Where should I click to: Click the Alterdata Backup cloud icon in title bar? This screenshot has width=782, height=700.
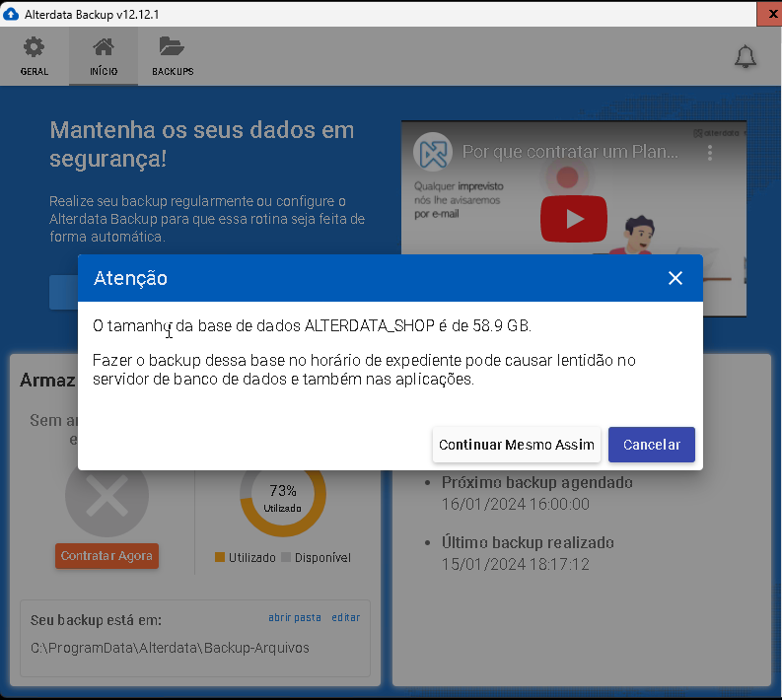click(x=11, y=14)
